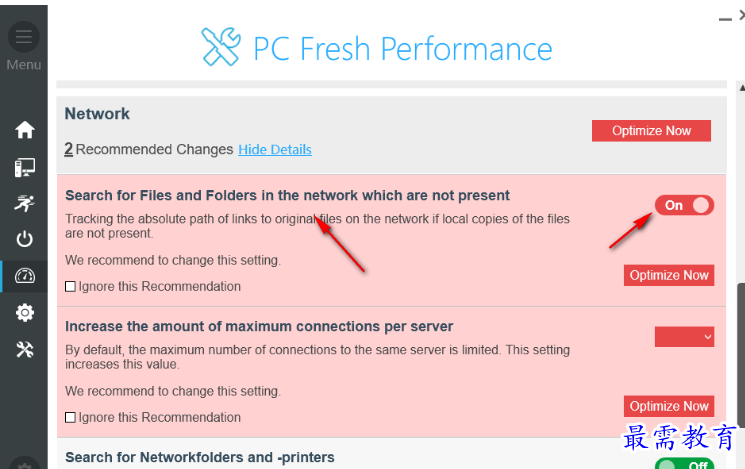Image resolution: width=745 pixels, height=469 pixels.
Task: Open the gear settings sidebar icon
Action: coord(25,313)
